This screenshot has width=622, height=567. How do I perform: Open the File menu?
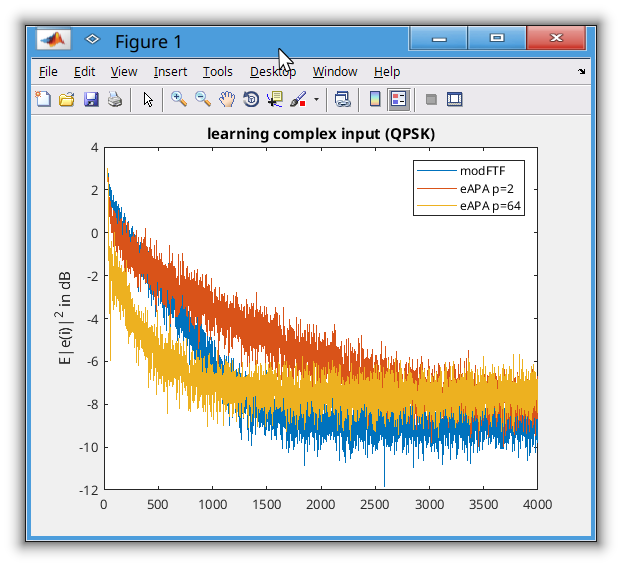coord(48,72)
